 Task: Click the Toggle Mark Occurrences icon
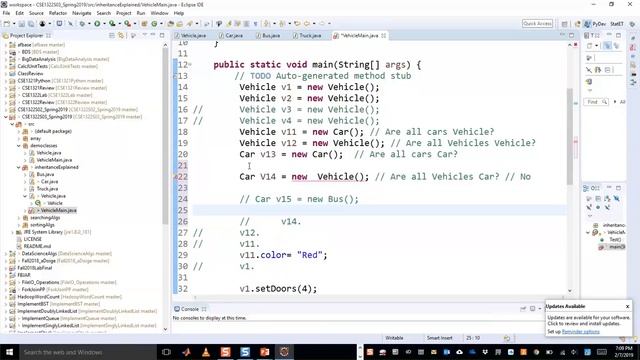pyautogui.click(x=229, y=24)
